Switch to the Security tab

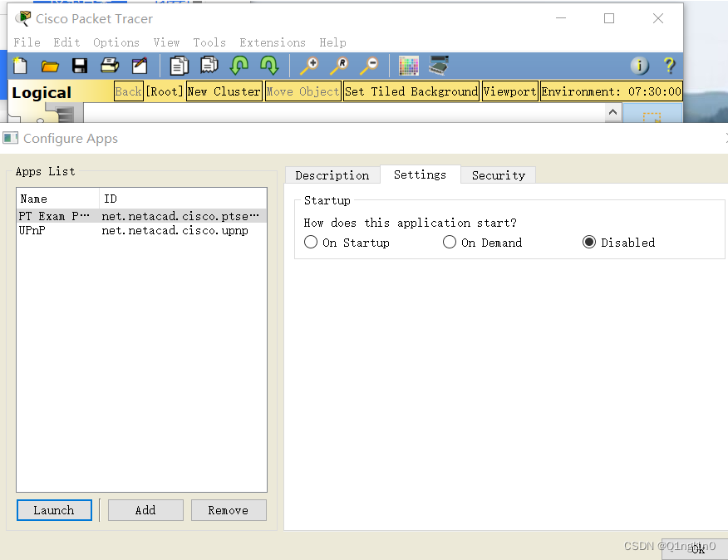(498, 175)
